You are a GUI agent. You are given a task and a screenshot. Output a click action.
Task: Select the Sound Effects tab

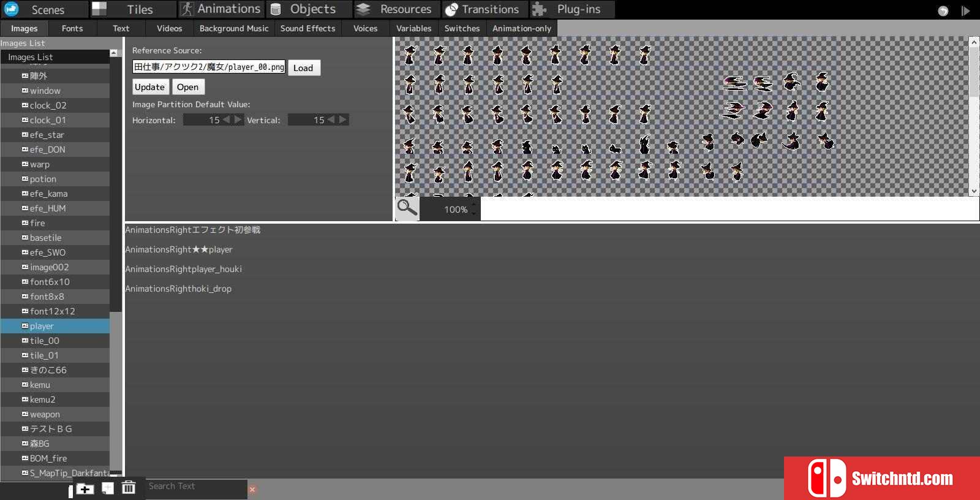[x=308, y=28]
